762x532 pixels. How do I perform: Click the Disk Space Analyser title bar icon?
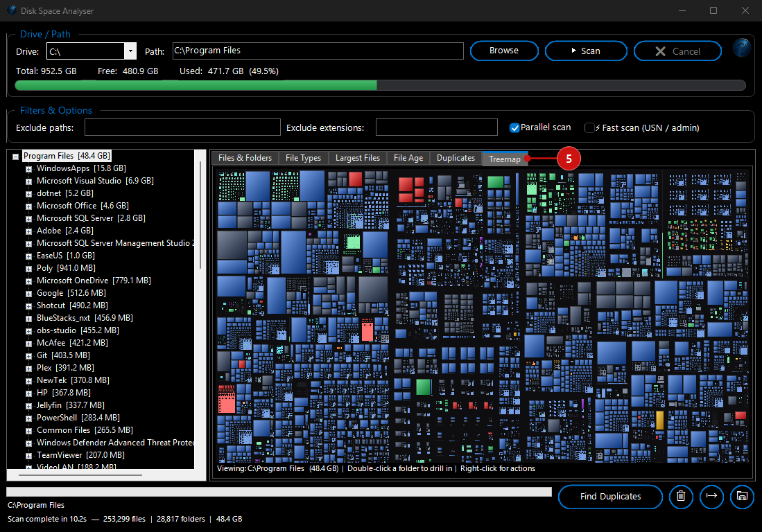(12, 10)
